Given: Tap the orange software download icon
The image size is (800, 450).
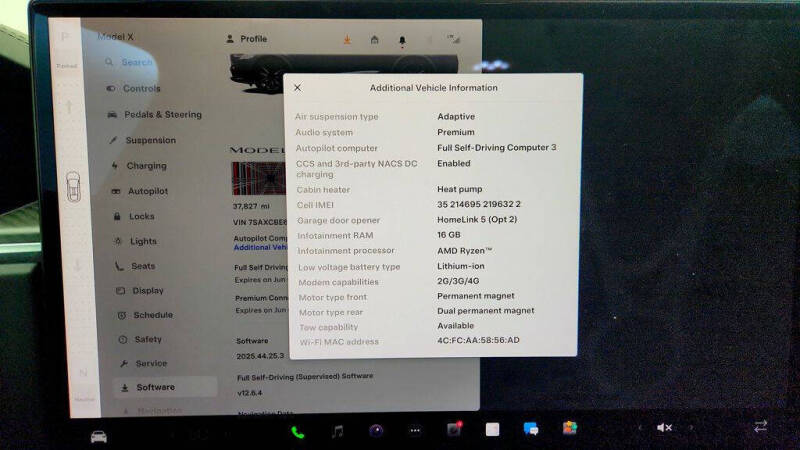Looking at the screenshot, I should click(347, 40).
